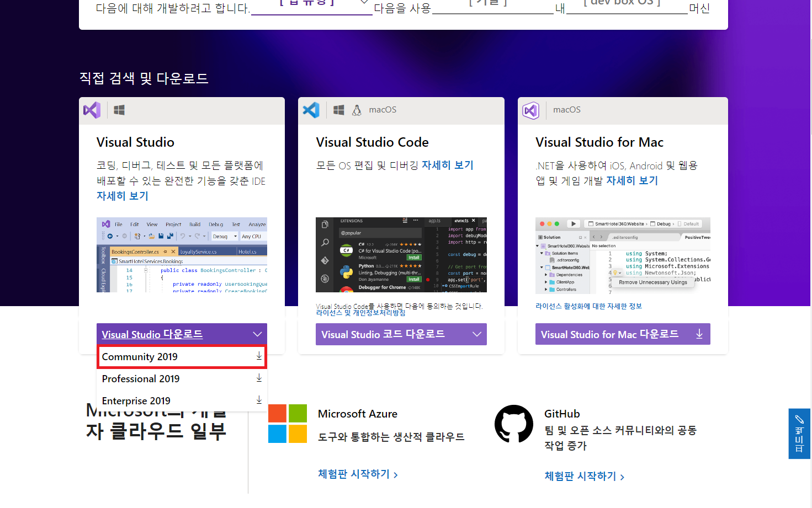Screen dimensions: 812x508
Task: Open the blue feedback tab on the right edge
Action: (799, 434)
